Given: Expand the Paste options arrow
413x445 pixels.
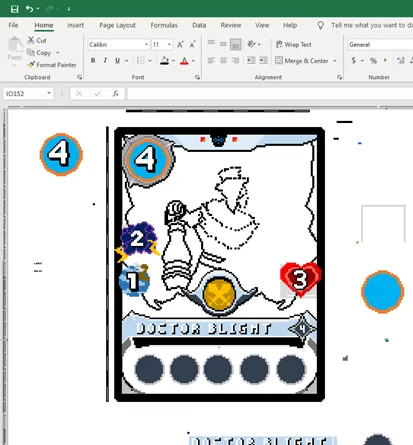Looking at the screenshot, I should [x=14, y=65].
